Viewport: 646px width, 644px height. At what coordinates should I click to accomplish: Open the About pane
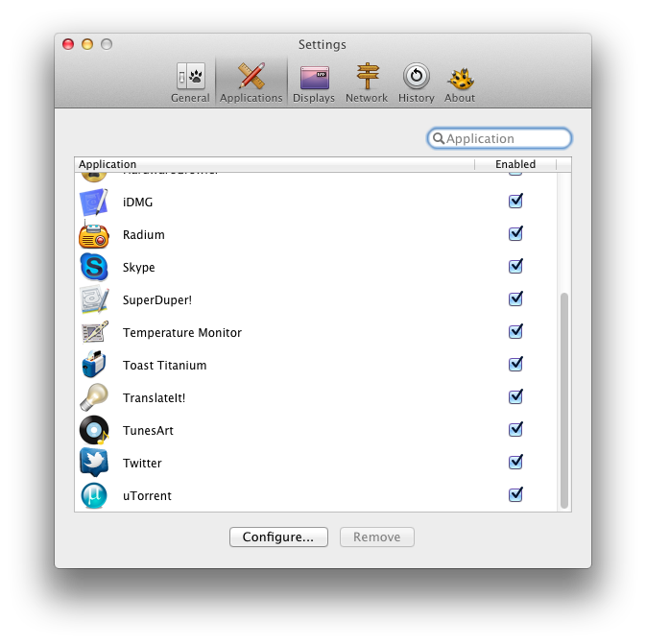tap(460, 83)
